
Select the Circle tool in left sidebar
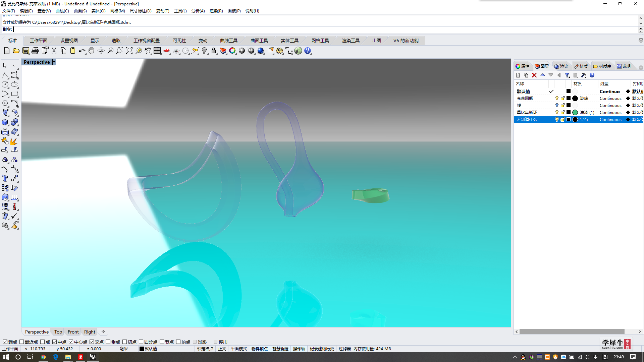click(x=5, y=85)
